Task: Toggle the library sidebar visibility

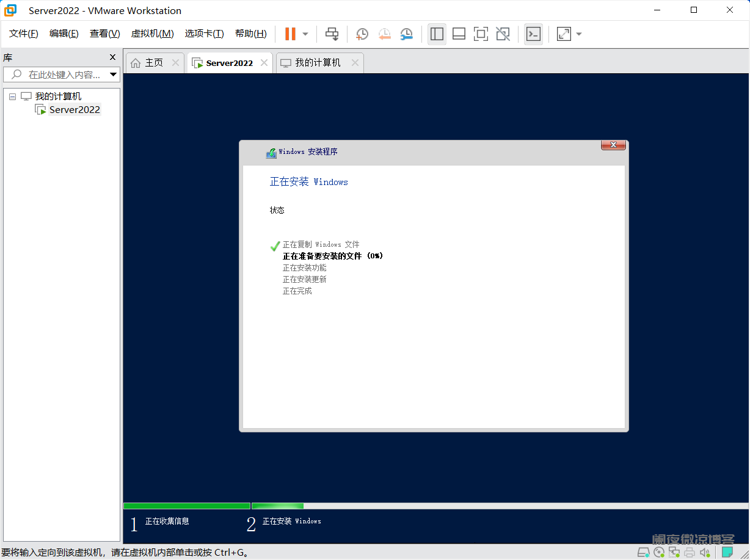Action: [x=437, y=34]
